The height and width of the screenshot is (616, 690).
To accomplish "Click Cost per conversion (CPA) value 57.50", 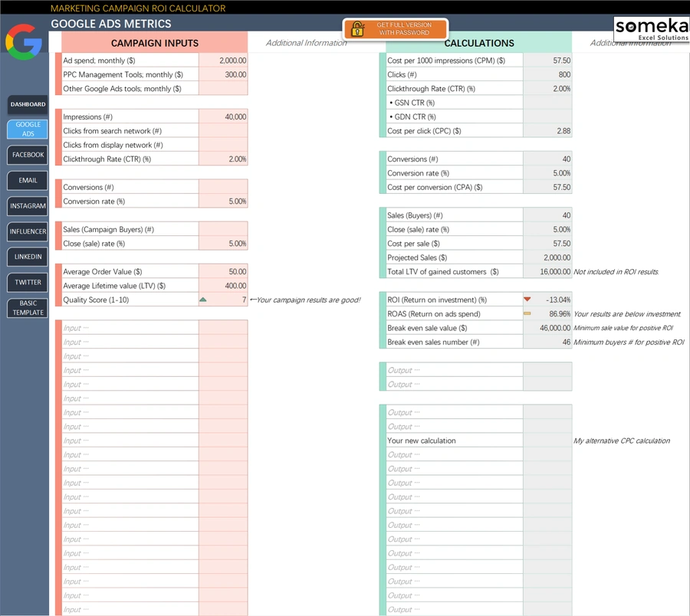I will coord(547,187).
